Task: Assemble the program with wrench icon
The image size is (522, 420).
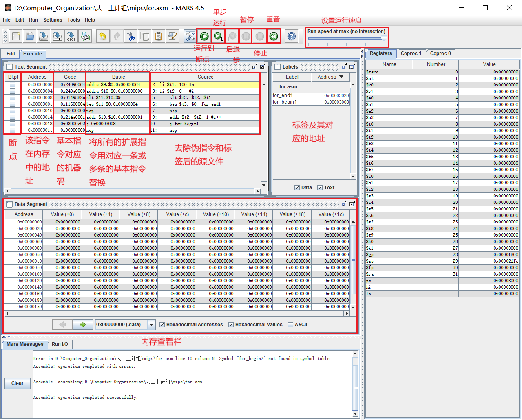Action: 190,36
